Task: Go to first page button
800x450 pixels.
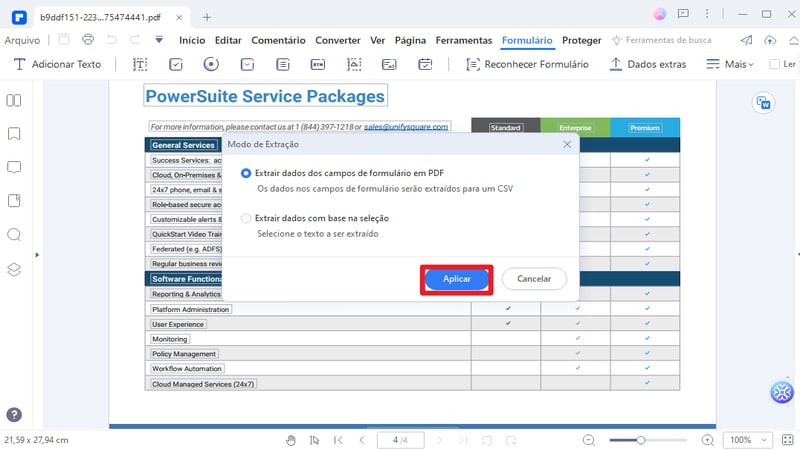Action: click(338, 440)
